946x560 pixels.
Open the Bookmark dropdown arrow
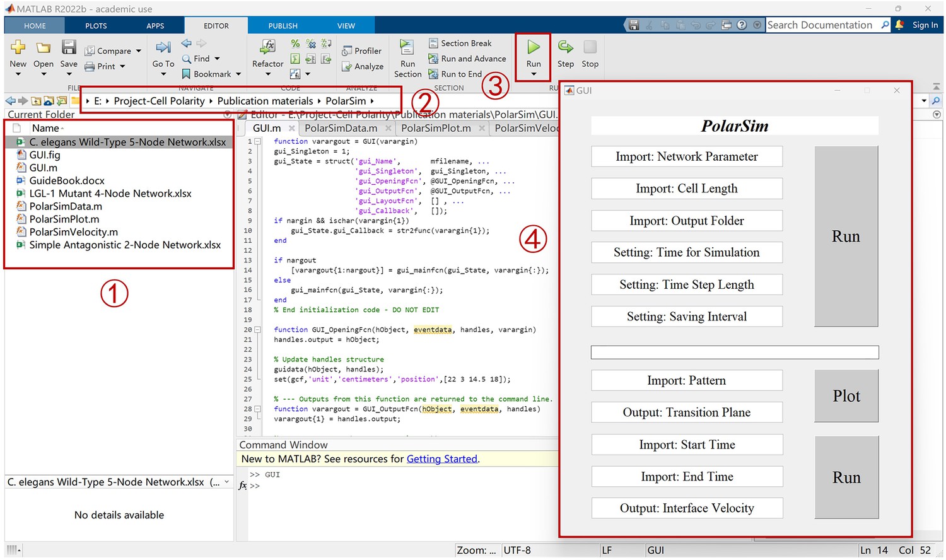tap(238, 74)
